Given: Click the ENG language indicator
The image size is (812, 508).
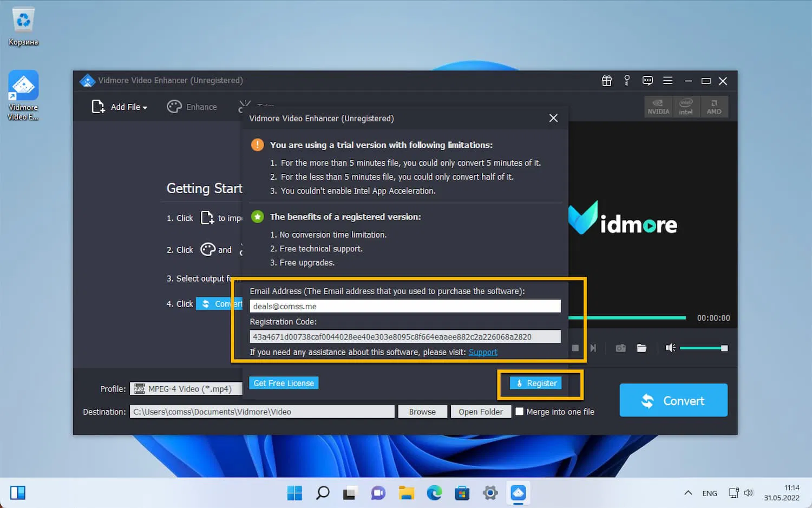Looking at the screenshot, I should (710, 493).
